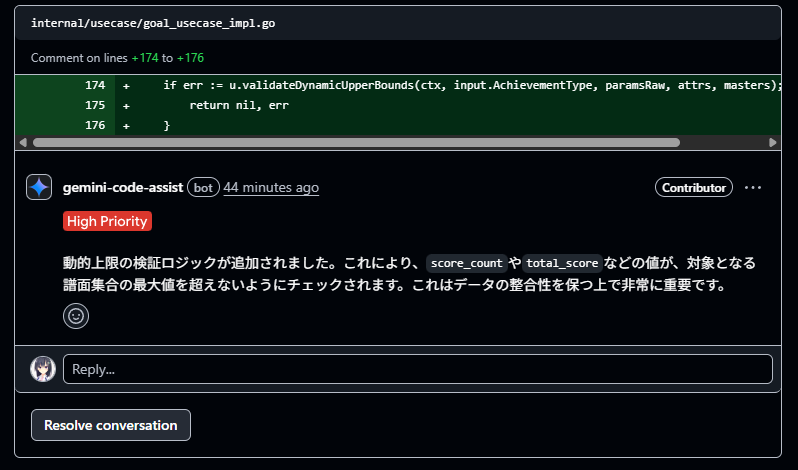
Task: Click the 'bot' label badge
Action: [203, 188]
